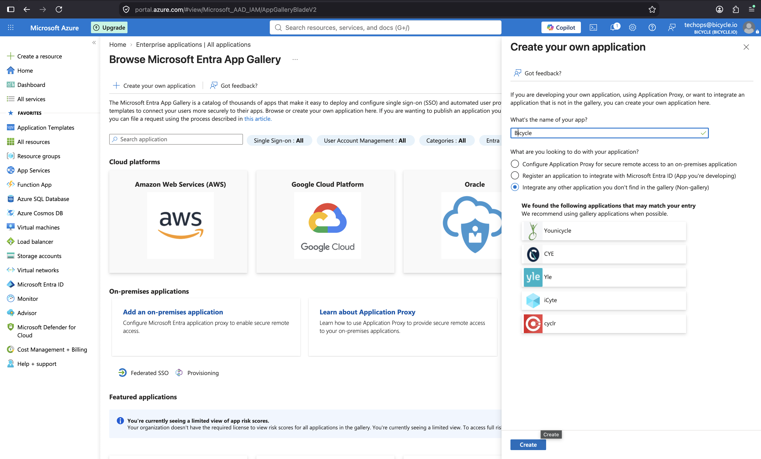
Task: Select Integrate any other application (Non-gallery) option
Action: 514,187
